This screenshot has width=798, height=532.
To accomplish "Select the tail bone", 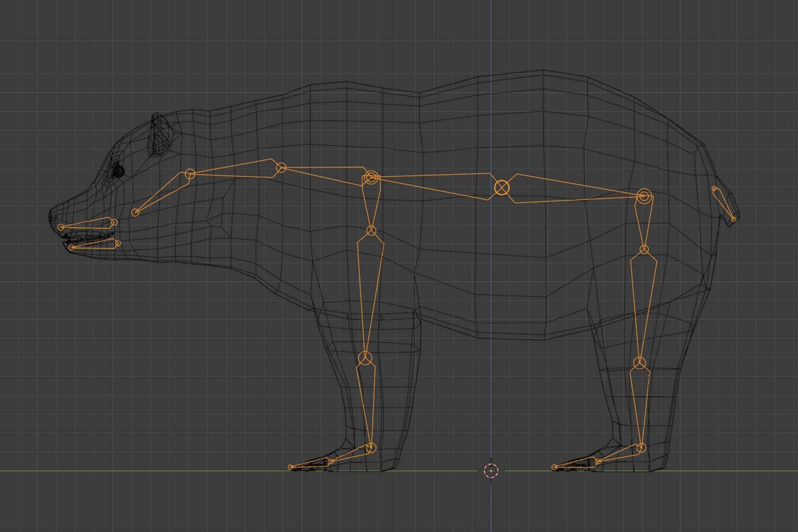I will 725,204.
